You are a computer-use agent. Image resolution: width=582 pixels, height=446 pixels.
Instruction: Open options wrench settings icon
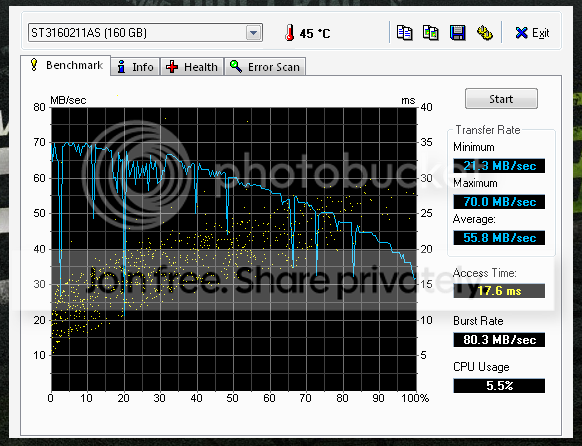tap(484, 33)
